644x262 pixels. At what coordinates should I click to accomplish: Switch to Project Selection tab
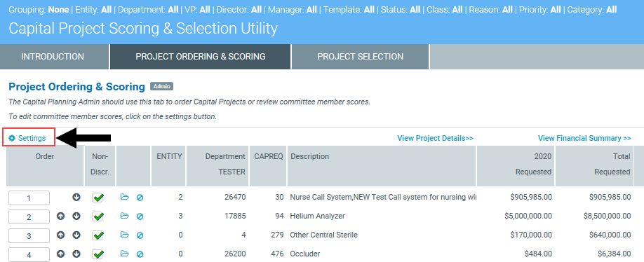(360, 57)
